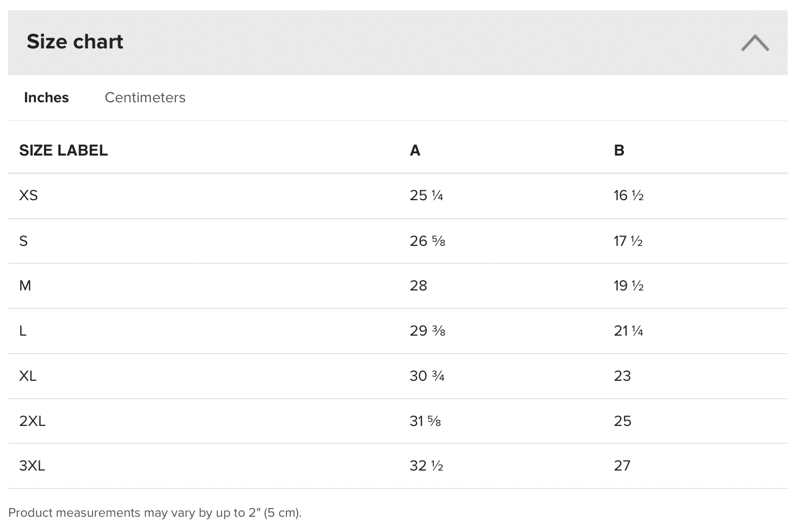Collapse the Size chart chevron arrow
Viewport: 798px width, 532px height.
(754, 43)
